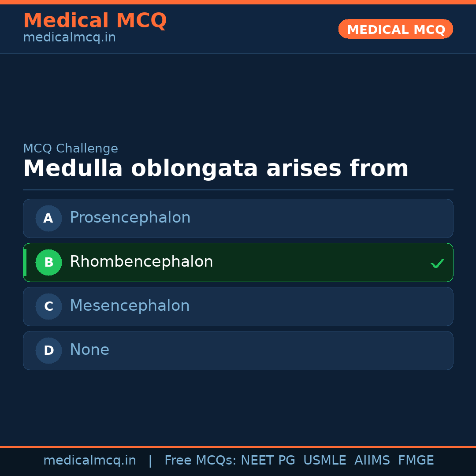Select answer option B Rhombencephalon
This screenshot has height=476, width=476.
coord(238,262)
